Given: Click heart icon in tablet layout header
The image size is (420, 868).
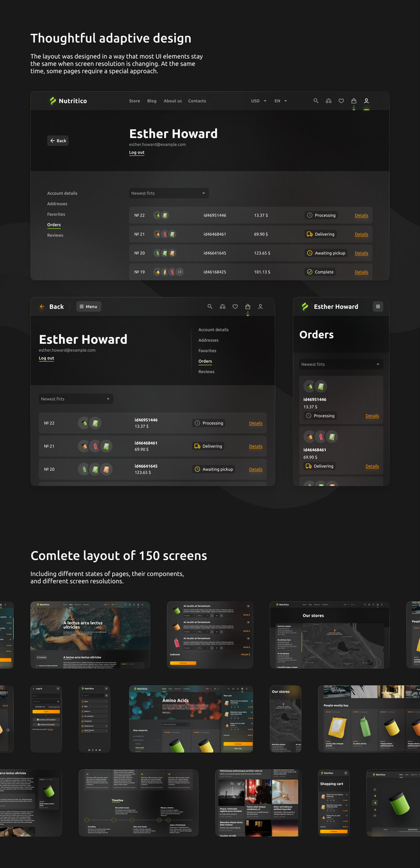Looking at the screenshot, I should click(235, 306).
